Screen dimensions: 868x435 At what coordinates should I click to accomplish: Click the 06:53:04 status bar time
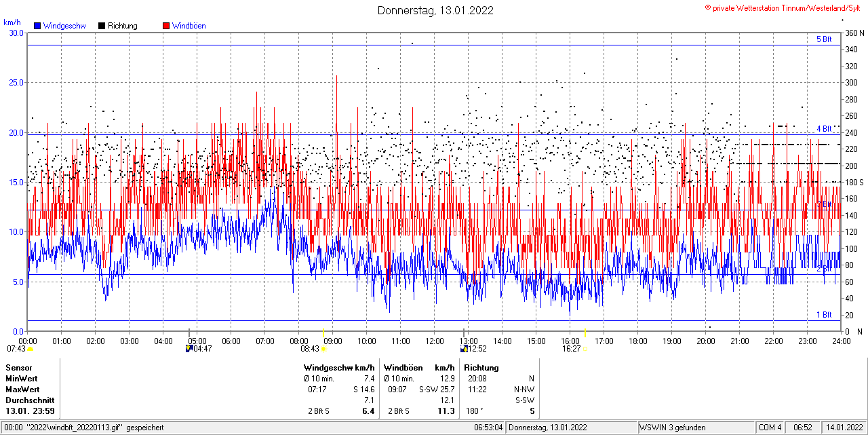pos(488,428)
